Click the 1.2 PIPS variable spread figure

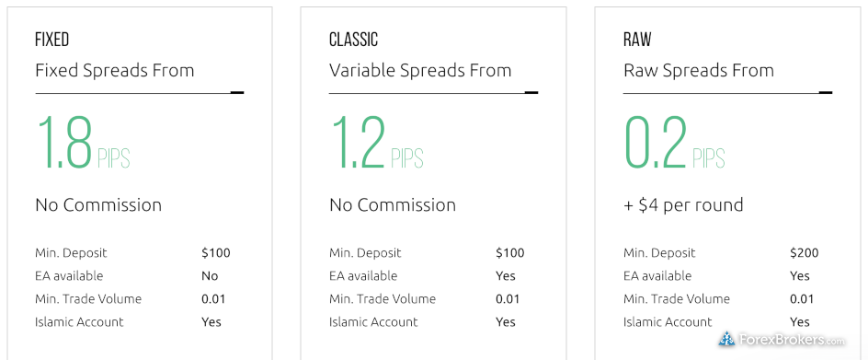pos(376,142)
